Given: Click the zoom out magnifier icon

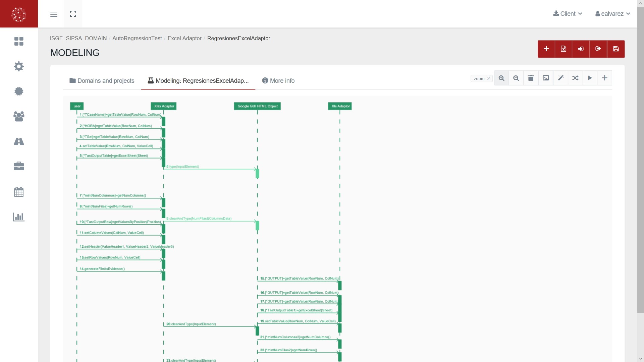Looking at the screenshot, I should (516, 78).
